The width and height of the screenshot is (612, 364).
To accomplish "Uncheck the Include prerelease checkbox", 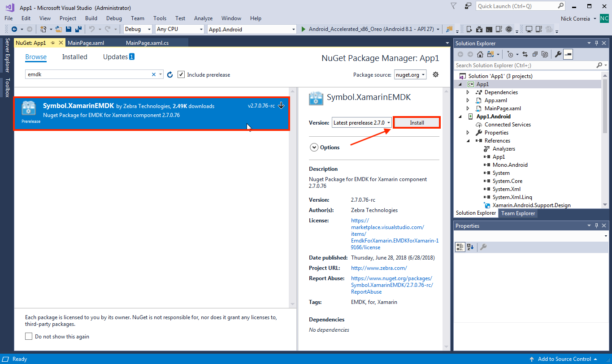I will tap(181, 75).
